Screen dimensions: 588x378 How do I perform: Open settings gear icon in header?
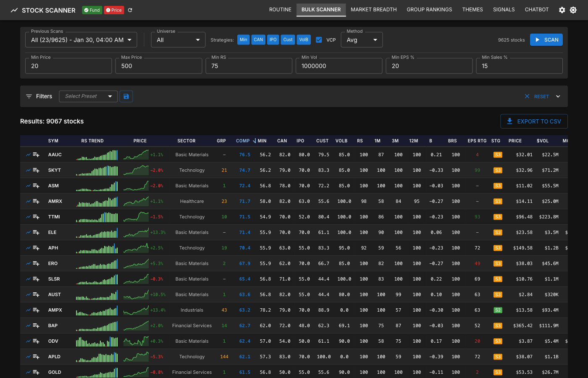[x=562, y=10]
